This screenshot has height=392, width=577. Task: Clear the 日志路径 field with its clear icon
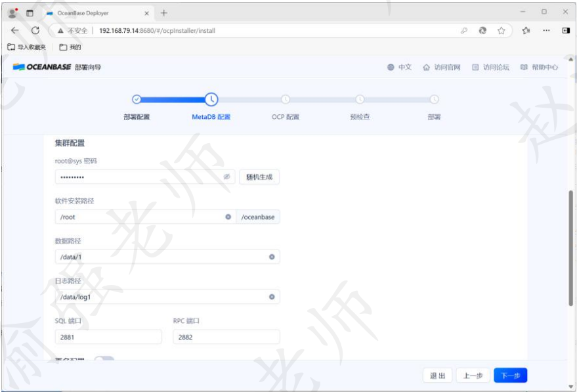[272, 296]
